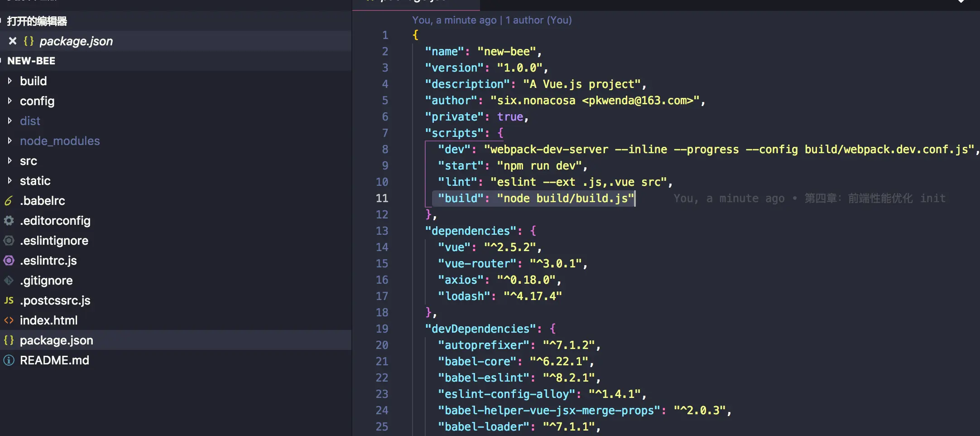
Task: Click the true value on the private line
Action: (x=510, y=116)
